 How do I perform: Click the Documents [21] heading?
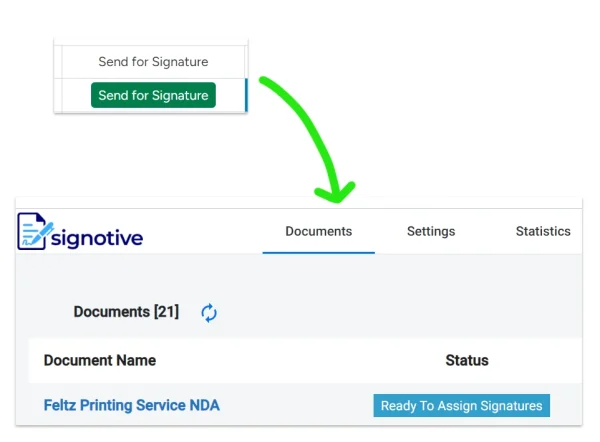click(126, 312)
